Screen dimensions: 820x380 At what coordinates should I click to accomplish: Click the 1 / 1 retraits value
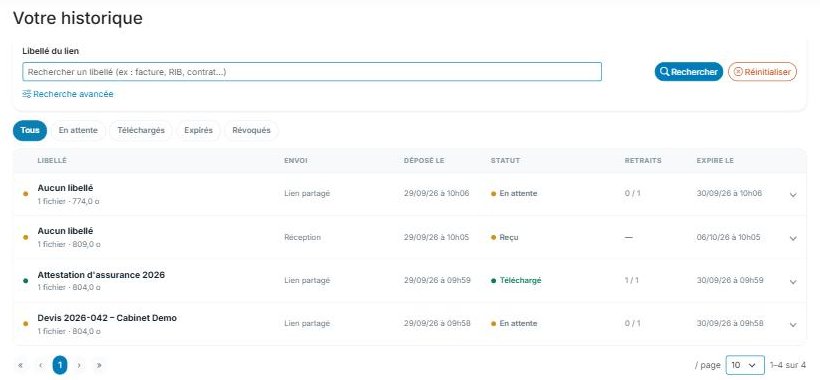click(x=632, y=280)
